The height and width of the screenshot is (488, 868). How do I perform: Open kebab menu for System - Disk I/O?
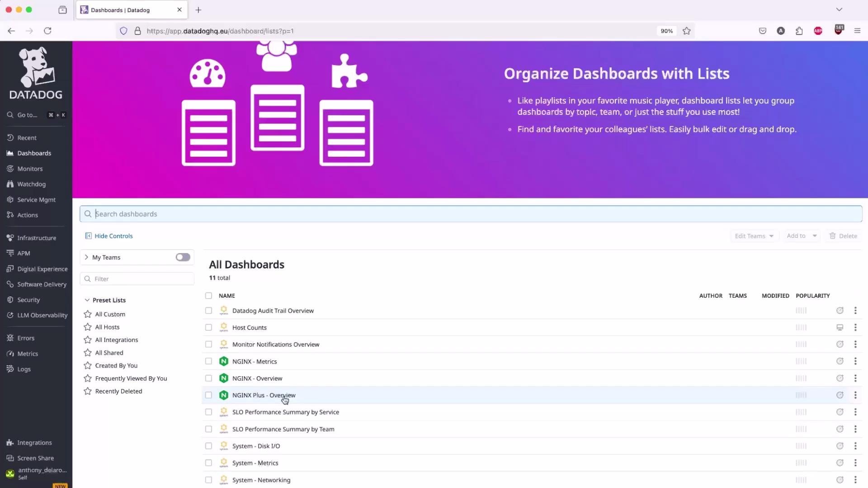point(855,446)
